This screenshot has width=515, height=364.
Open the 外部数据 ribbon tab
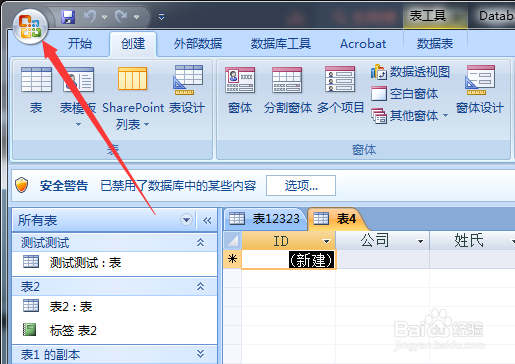coord(198,44)
